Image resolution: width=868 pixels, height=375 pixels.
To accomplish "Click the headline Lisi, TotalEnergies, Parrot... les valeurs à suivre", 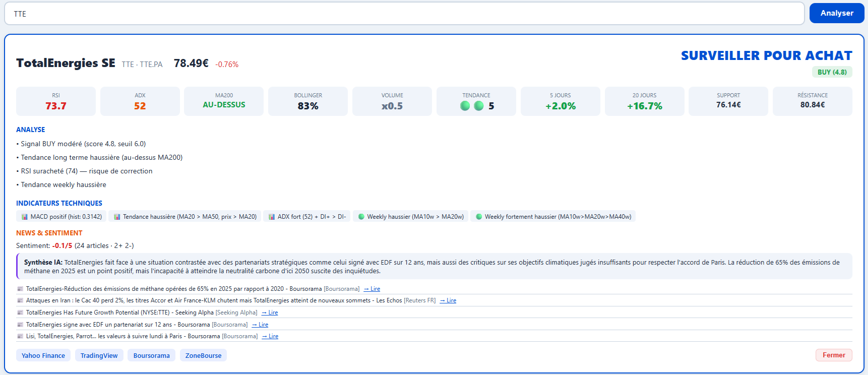I will pos(123,336).
